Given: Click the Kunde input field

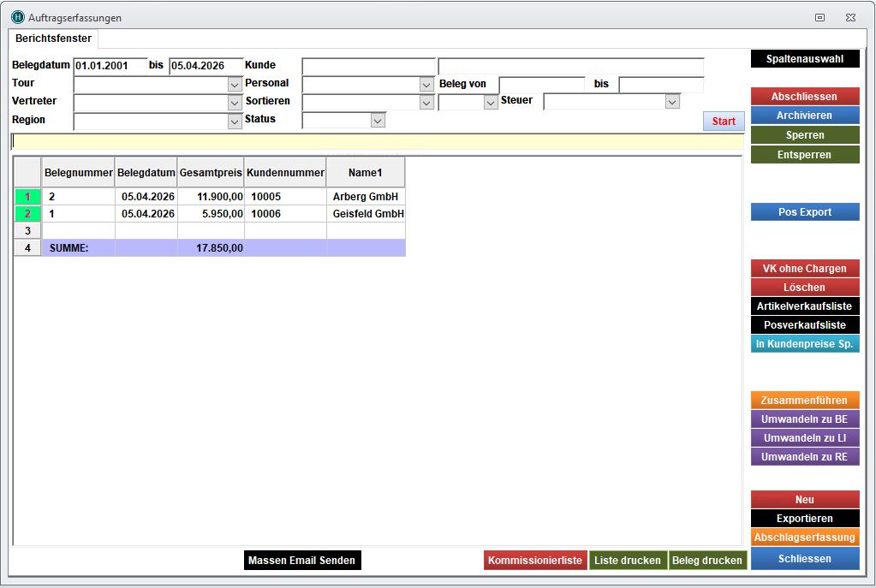Looking at the screenshot, I should 368,67.
